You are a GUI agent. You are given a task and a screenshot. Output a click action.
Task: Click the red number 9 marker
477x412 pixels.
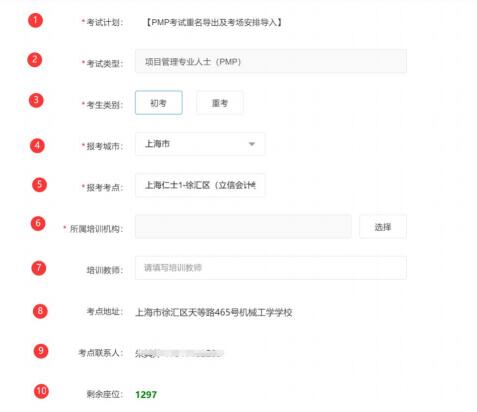(41, 351)
